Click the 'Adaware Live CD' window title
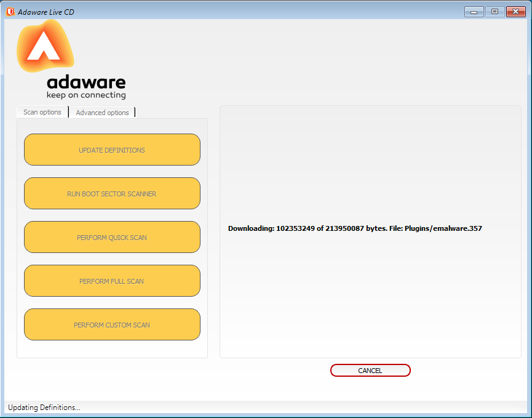This screenshot has height=418, width=532. click(46, 12)
